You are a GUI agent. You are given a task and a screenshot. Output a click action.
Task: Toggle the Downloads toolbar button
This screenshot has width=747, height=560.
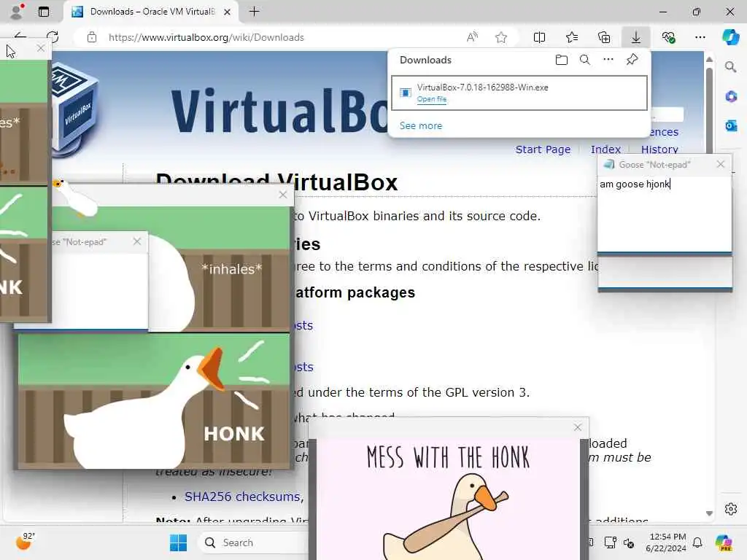coord(636,37)
